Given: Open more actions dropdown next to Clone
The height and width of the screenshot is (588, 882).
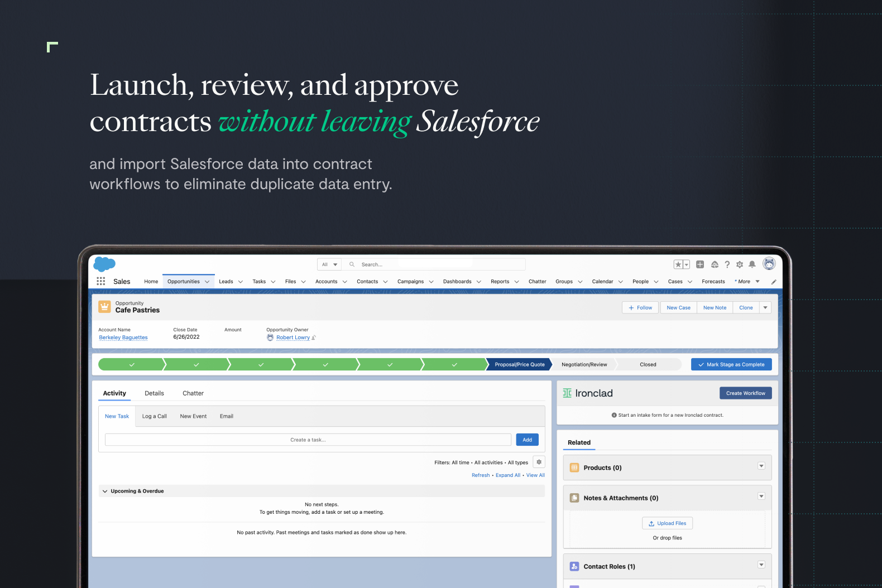Looking at the screenshot, I should click(765, 307).
